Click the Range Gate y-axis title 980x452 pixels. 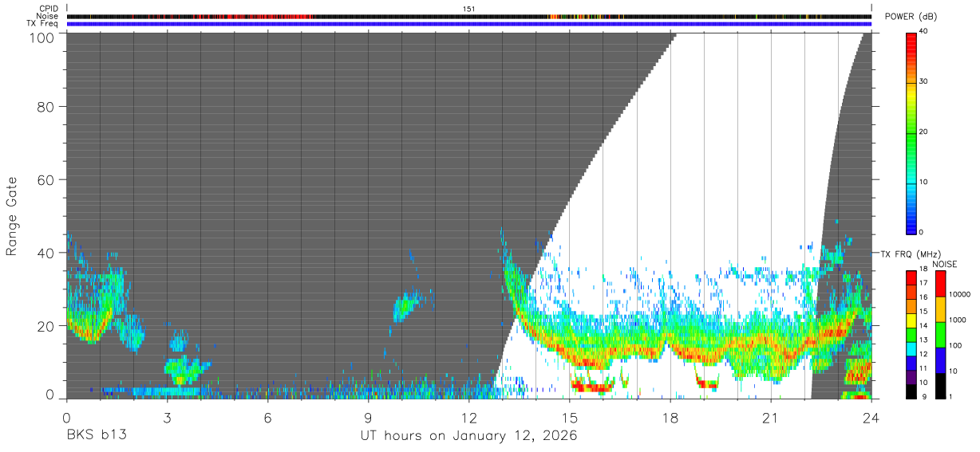pos(12,216)
